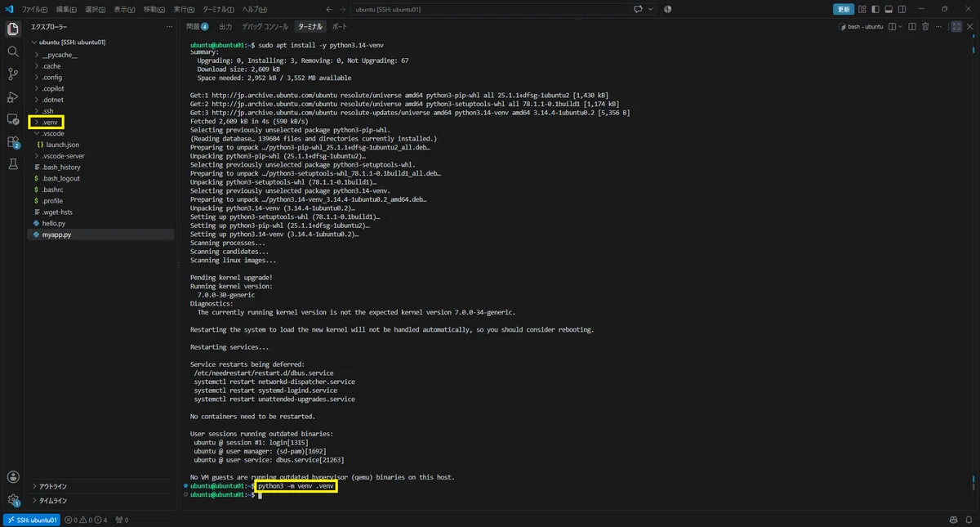The image size is (980, 527).
Task: Open the Testing flask icon
Action: (x=13, y=164)
